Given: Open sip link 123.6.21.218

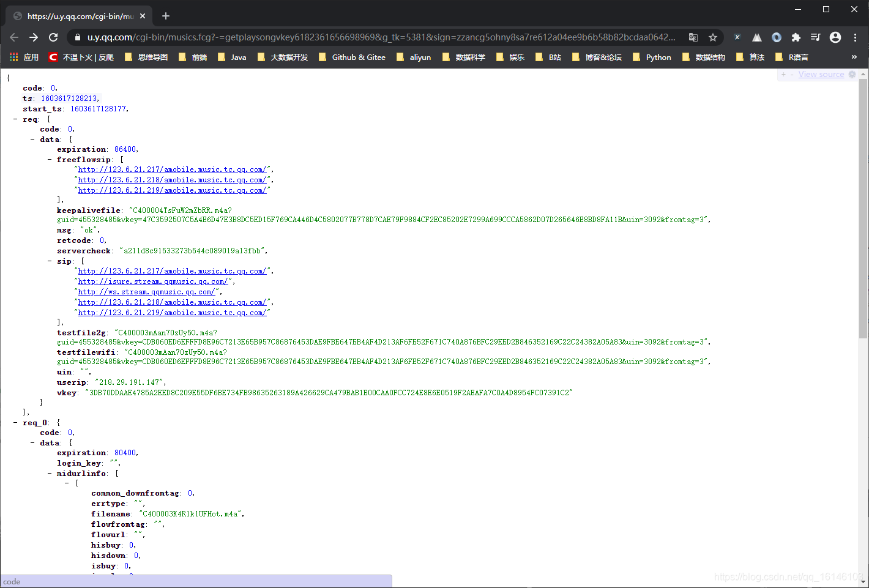Looking at the screenshot, I should coord(172,302).
